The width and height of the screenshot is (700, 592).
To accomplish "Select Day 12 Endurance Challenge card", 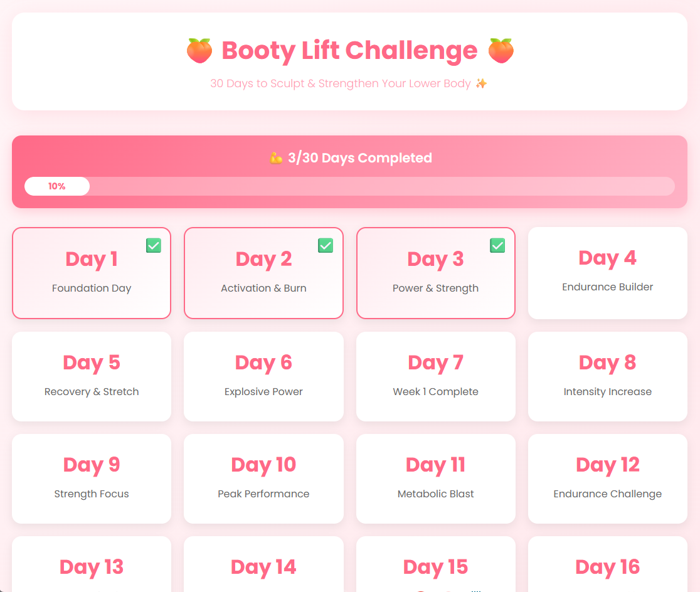I will click(607, 478).
